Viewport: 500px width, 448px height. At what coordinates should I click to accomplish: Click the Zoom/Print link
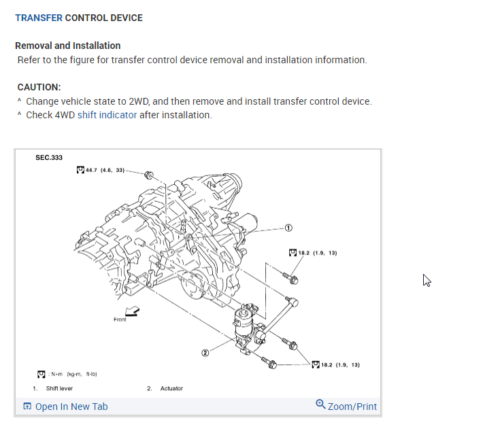352,407
